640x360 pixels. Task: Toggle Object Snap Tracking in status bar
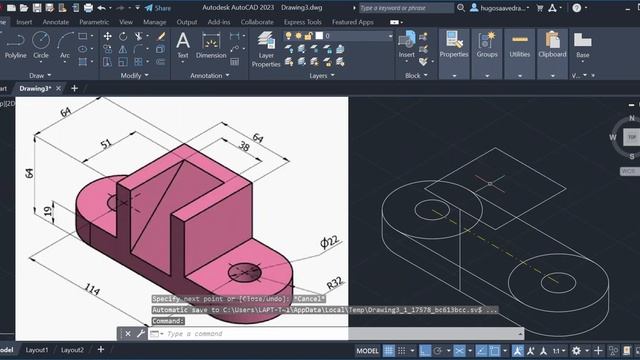[x=481, y=351]
